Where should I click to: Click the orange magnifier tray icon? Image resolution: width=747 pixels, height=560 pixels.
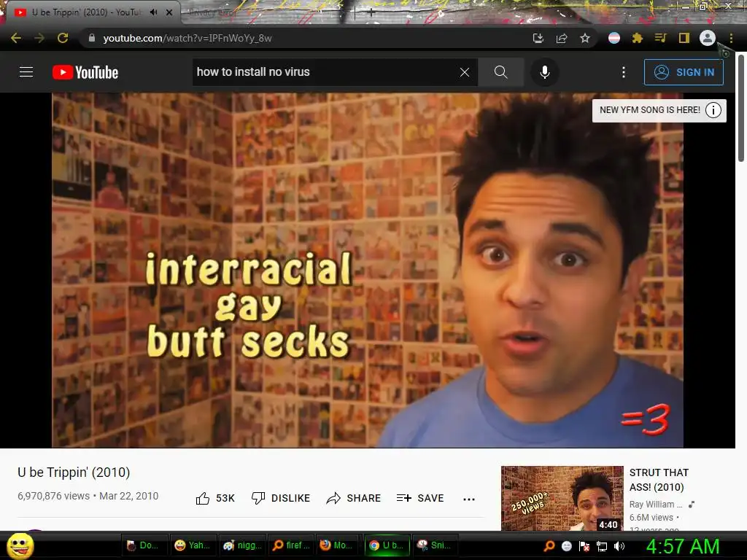(549, 545)
